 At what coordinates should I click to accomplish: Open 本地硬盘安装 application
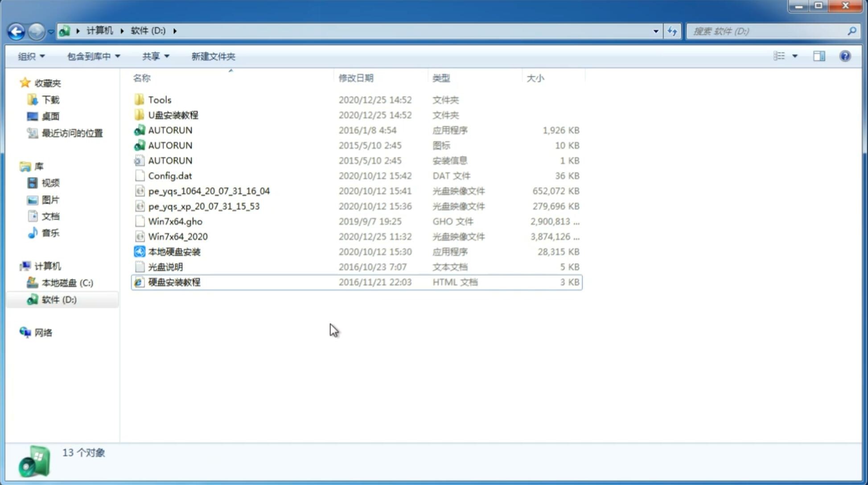tap(173, 251)
